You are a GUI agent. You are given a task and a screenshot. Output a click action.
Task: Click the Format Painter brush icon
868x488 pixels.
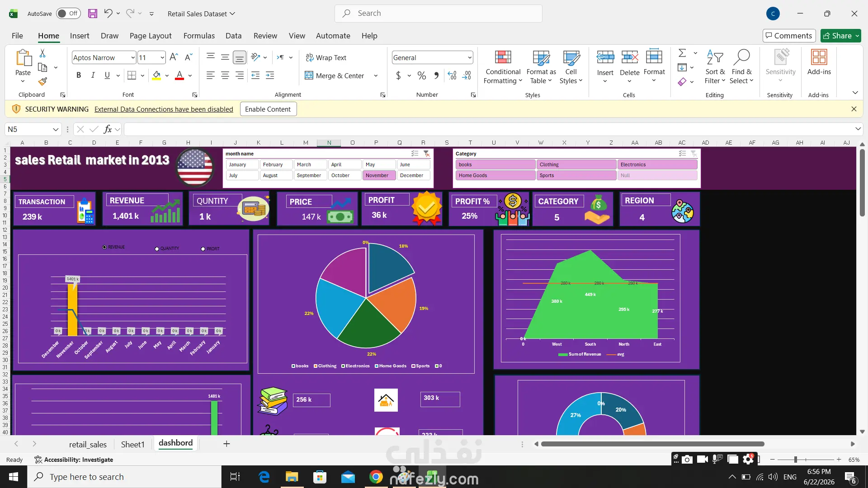point(42,81)
